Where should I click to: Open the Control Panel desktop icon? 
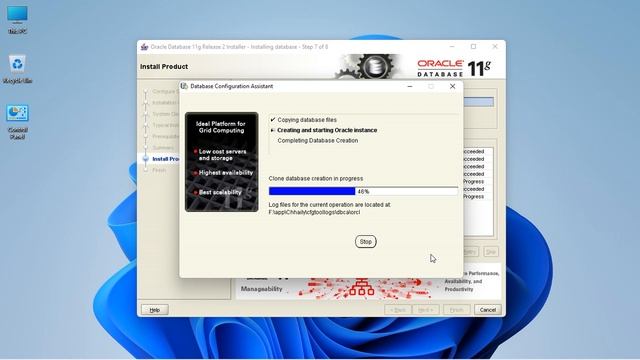[17, 122]
